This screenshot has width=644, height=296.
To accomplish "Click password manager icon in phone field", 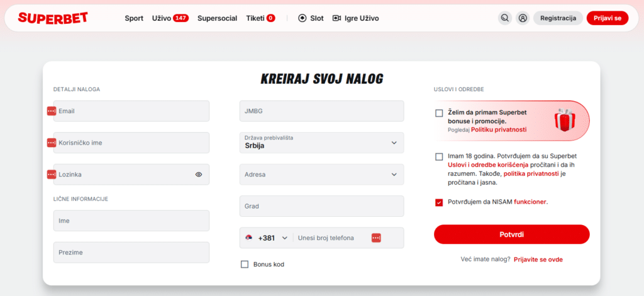I will tap(376, 238).
